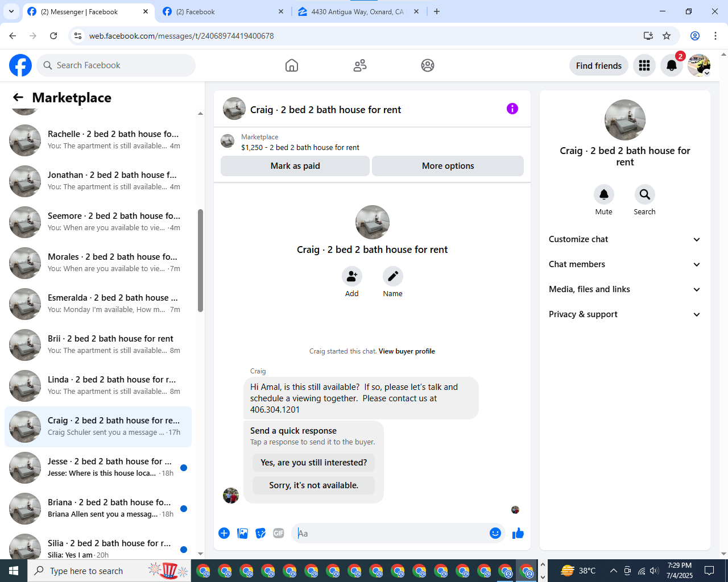Choose a sticker in the composer
This screenshot has width=728, height=582.
tap(260, 533)
